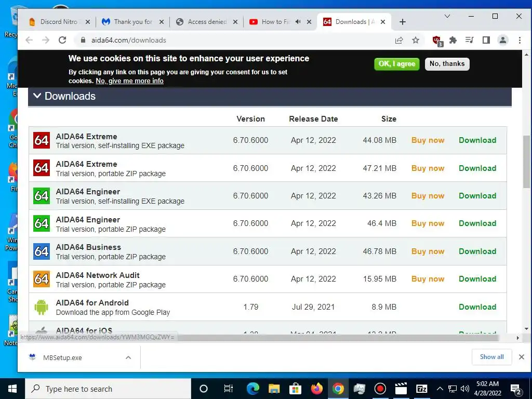
Task: Open the uBlock Origin extension icon
Action: [x=437, y=41]
